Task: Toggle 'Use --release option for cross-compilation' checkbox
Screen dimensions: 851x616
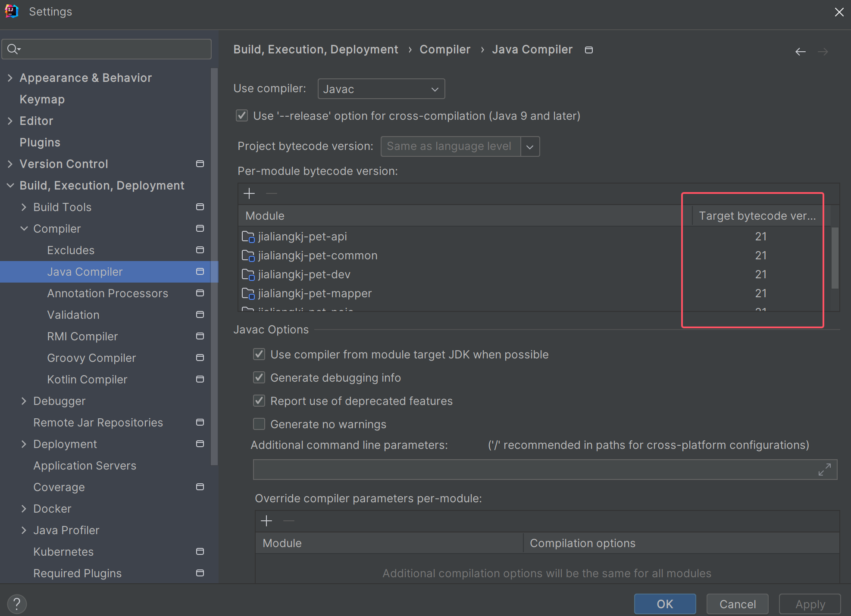Action: pos(242,116)
